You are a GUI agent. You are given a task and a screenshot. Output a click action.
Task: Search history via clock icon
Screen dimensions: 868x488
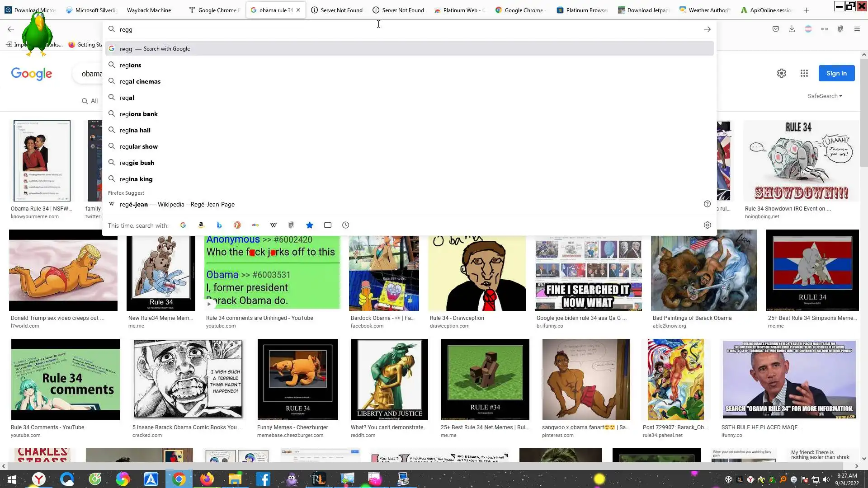[346, 225]
